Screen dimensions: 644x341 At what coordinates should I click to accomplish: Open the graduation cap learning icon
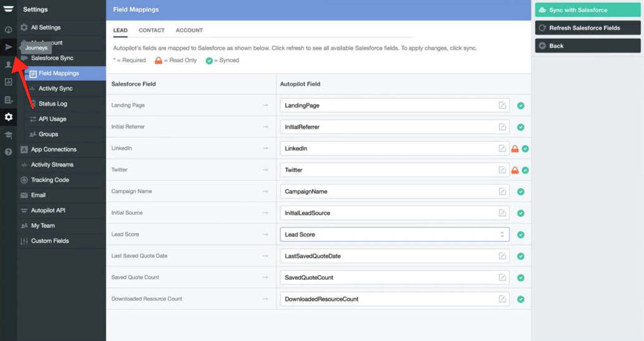tap(8, 135)
